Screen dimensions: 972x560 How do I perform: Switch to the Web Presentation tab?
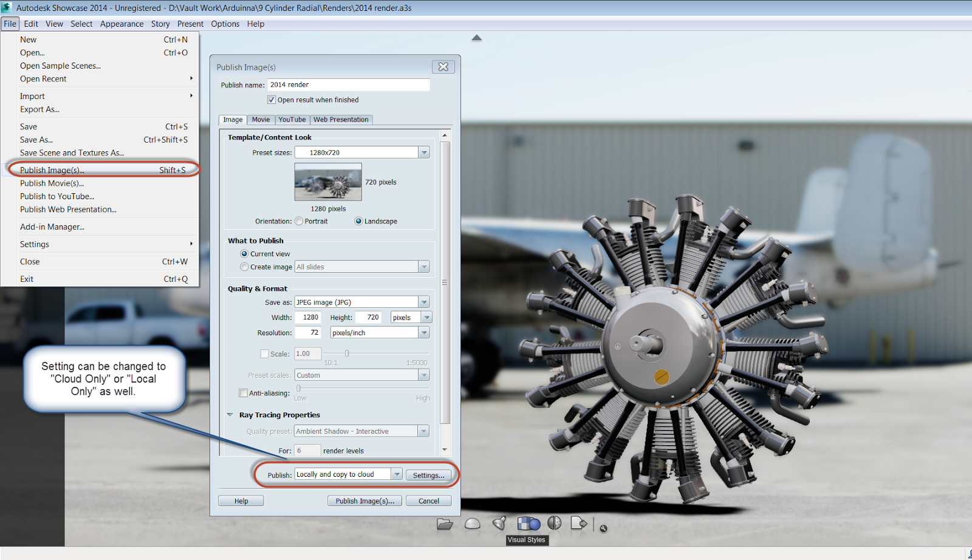(x=341, y=120)
